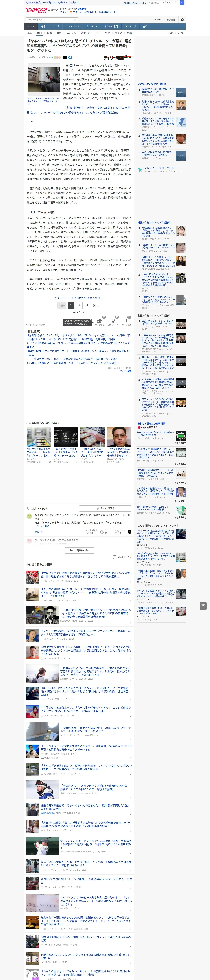210x980 pixels.
Task: Click the デイリー新潮 source link below article
Action: [x=125, y=371]
